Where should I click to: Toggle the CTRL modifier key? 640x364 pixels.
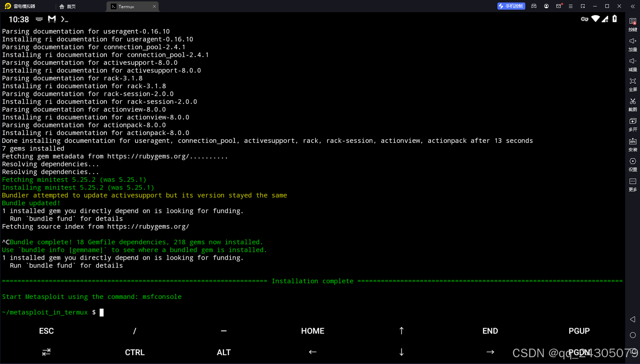click(x=135, y=353)
